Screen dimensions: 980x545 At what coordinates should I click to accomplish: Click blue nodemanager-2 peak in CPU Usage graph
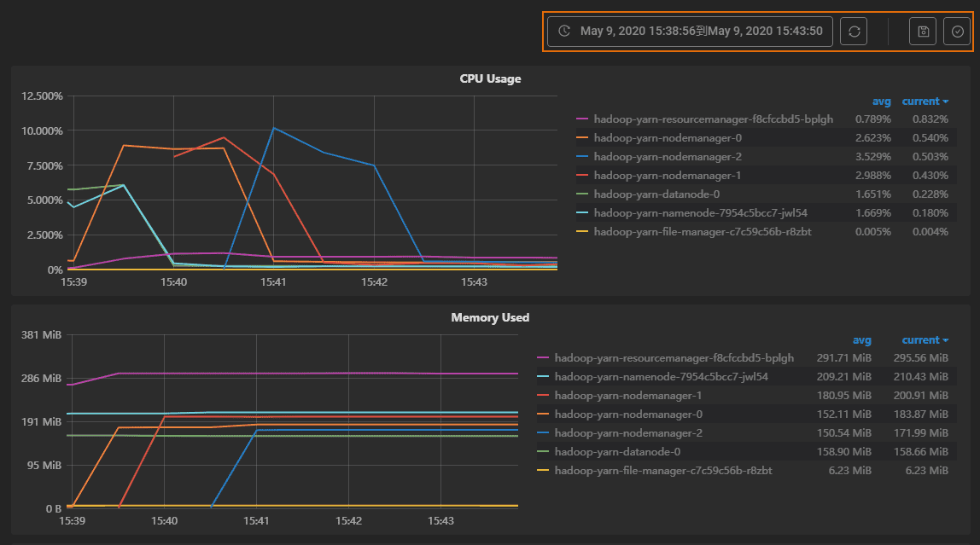tap(274, 128)
